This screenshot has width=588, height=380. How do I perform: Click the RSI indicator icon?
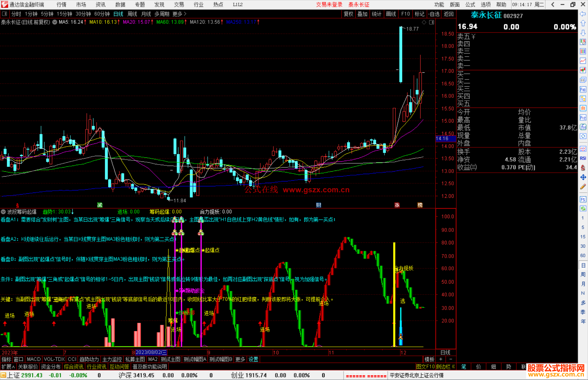click(583, 158)
